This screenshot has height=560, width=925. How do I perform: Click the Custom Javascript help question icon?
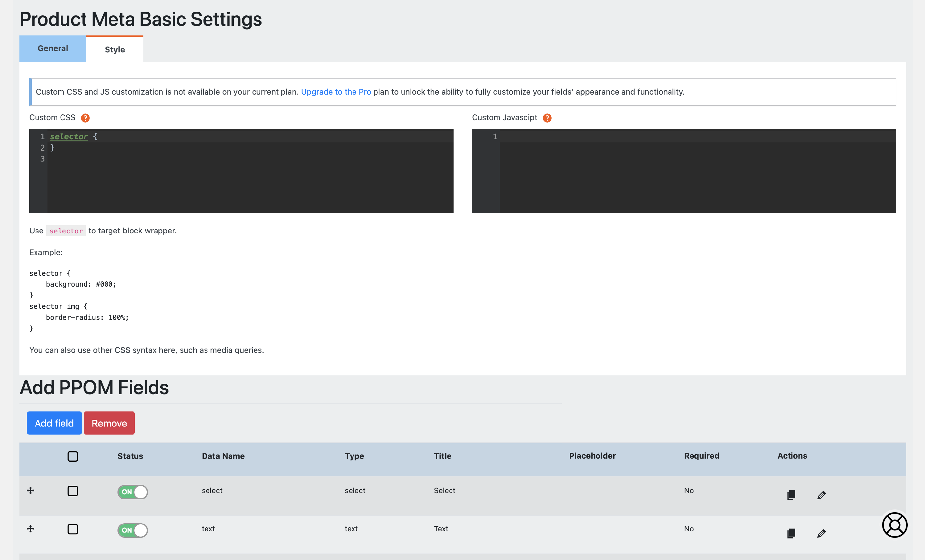[x=547, y=118]
